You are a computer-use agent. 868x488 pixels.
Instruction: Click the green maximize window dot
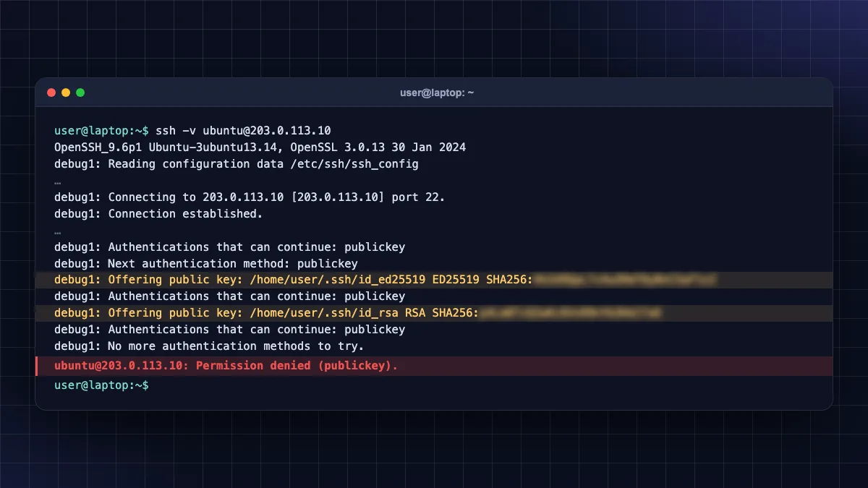[x=80, y=93]
